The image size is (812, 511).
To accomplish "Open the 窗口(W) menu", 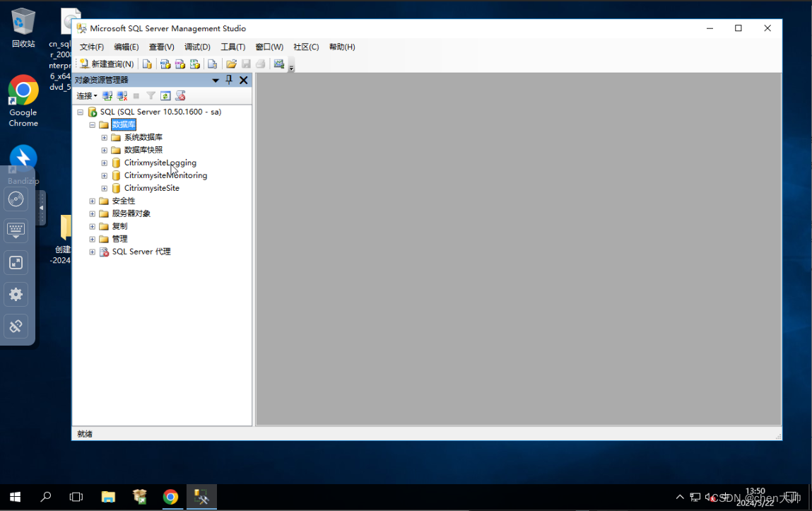I will point(269,47).
